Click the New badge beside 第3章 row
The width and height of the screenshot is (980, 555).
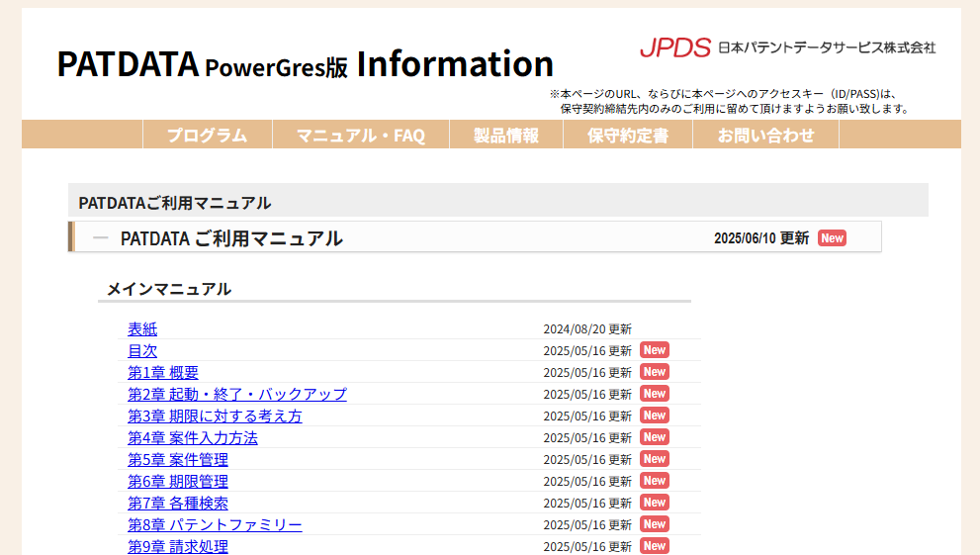coord(655,416)
